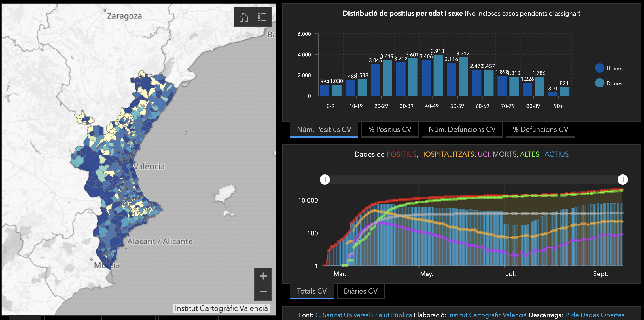Open C. Sanitat Universal i Salut Pública link
The height and width of the screenshot is (320, 644).
tap(363, 315)
